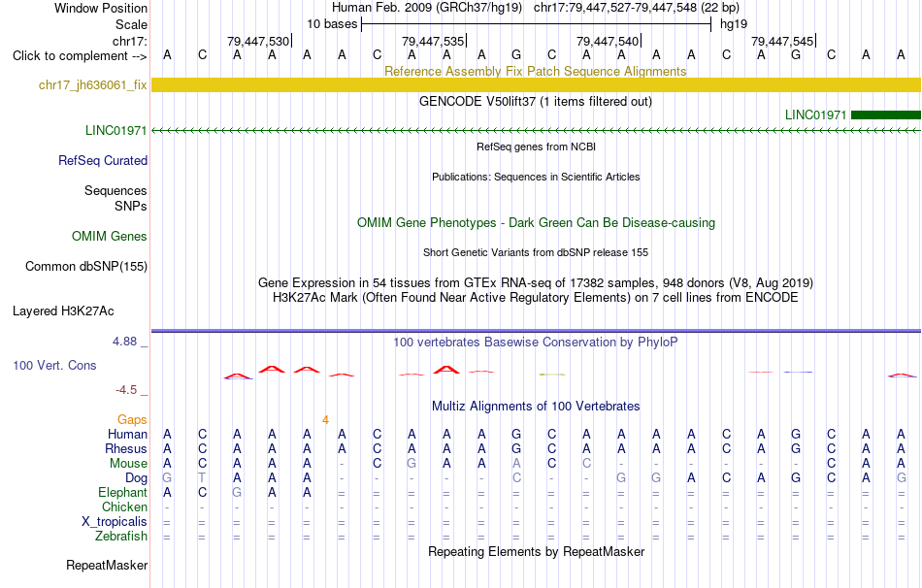Viewport: 922px width, 588px height.
Task: Select the Zebrafish alignment row label
Action: [x=121, y=536]
